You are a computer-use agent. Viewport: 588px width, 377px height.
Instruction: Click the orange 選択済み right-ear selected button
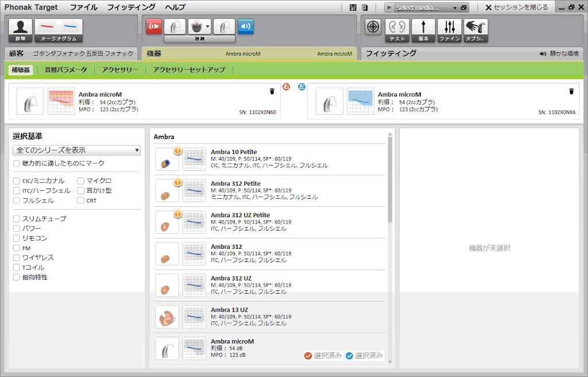coord(323,355)
